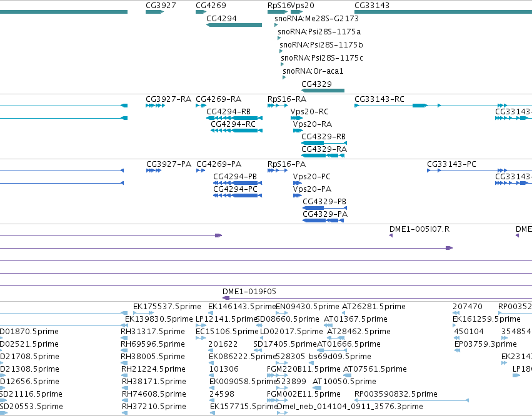Click EST AT28462.5prime
532x416 pixels.
[359, 332]
